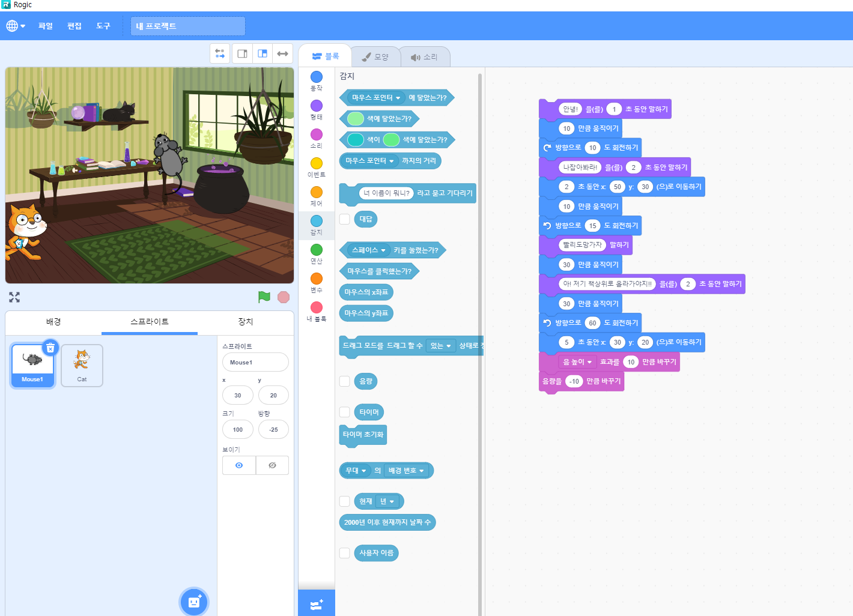The image size is (853, 616).
Task: Open the 파일 menu
Action: click(x=46, y=26)
